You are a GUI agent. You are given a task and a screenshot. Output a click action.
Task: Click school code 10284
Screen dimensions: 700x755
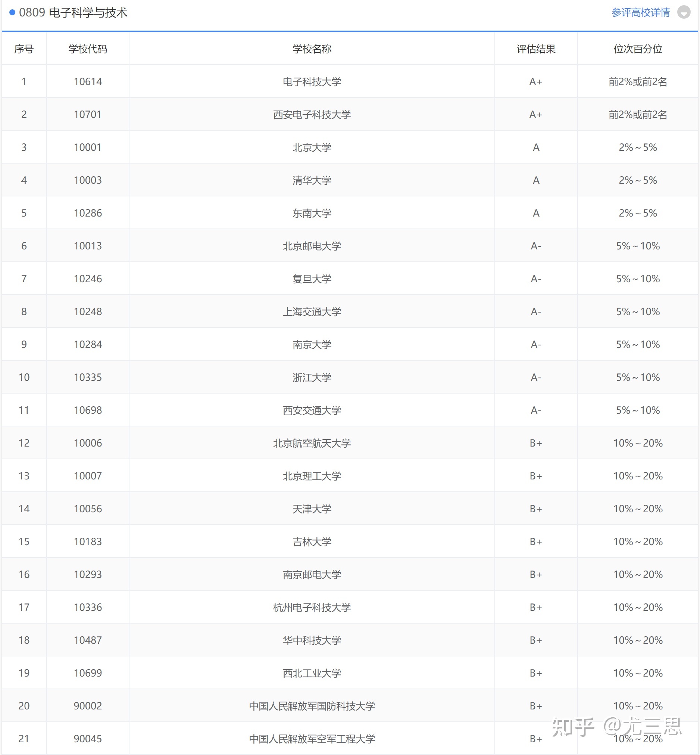88,345
